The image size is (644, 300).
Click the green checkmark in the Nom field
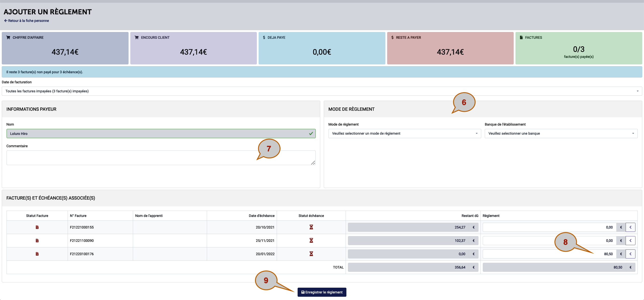pos(311,134)
